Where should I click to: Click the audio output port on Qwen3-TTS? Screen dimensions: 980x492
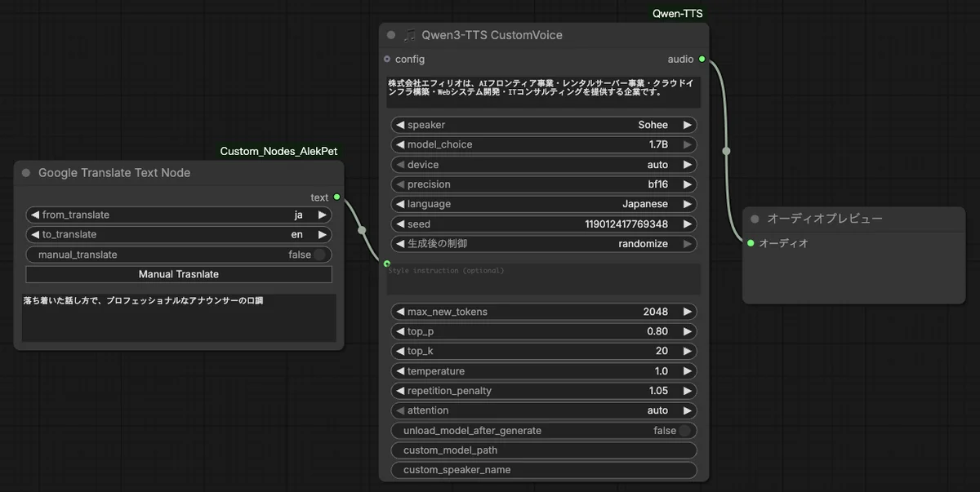(x=702, y=59)
